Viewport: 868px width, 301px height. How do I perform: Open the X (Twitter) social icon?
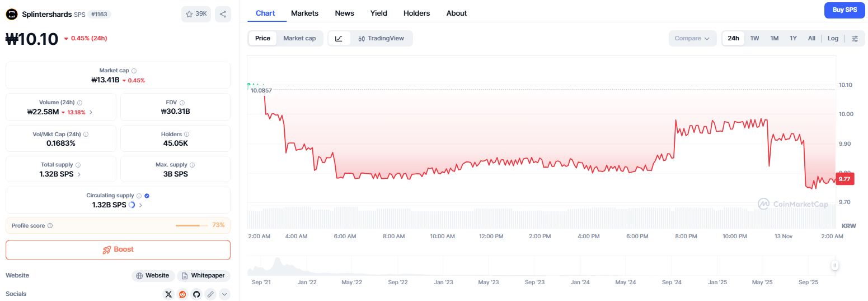[x=168, y=294]
